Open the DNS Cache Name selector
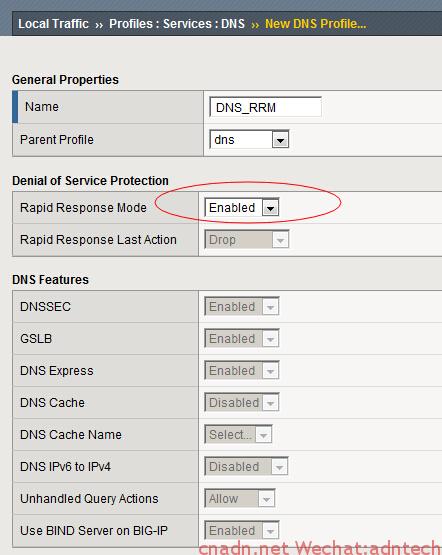 [x=238, y=435]
